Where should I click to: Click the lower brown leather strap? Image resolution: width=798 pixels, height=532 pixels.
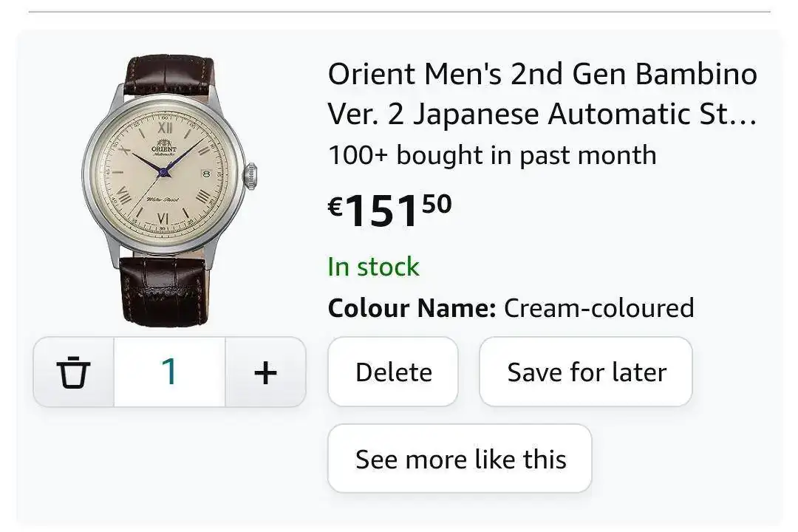tap(163, 291)
